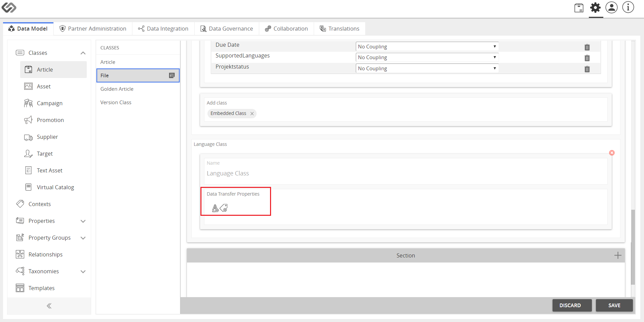Select Text Asset in the sidebar
This screenshot has height=322, width=644.
click(x=53, y=170)
